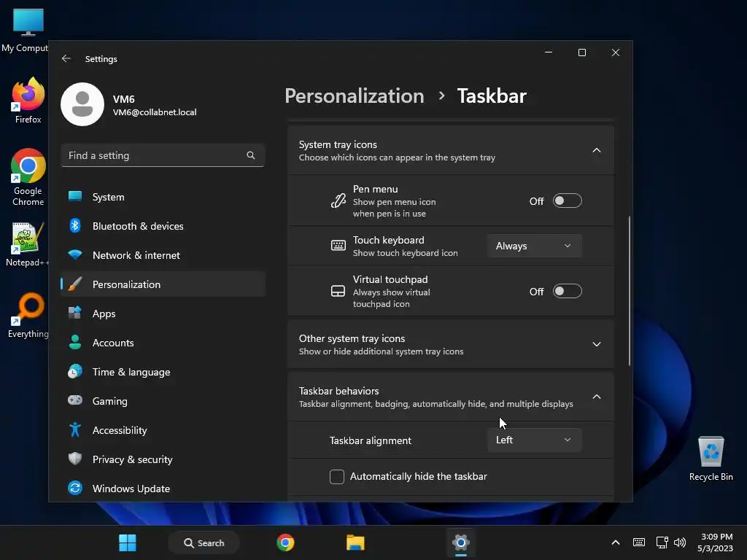This screenshot has width=747, height=560.
Task: Click the Bluetooth icon in sidebar
Action: coord(75,226)
